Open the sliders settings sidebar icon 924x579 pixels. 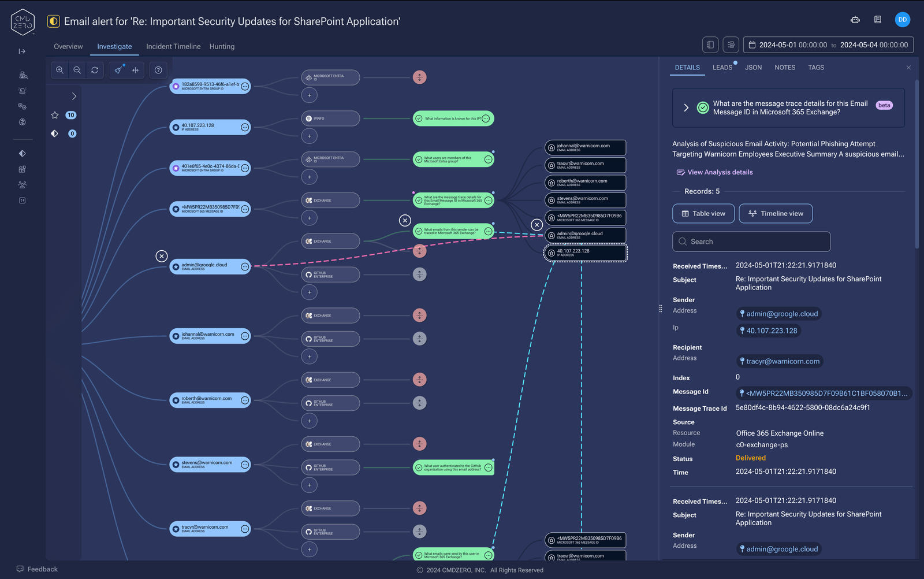23,201
